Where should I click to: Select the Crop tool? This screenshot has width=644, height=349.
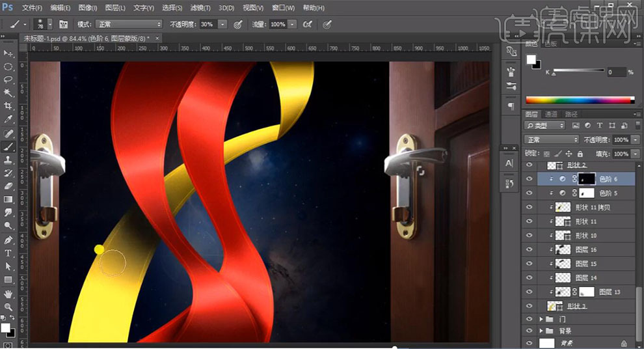pos(8,106)
